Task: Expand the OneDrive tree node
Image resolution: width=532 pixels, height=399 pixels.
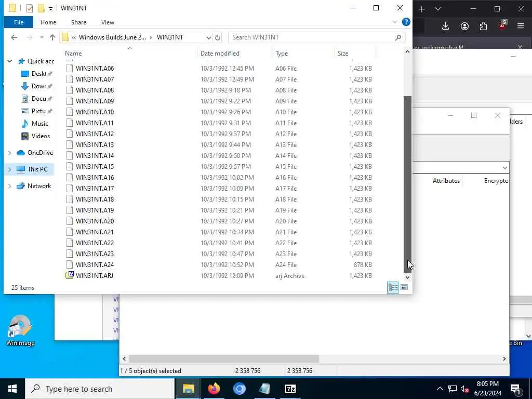Action: pos(10,153)
